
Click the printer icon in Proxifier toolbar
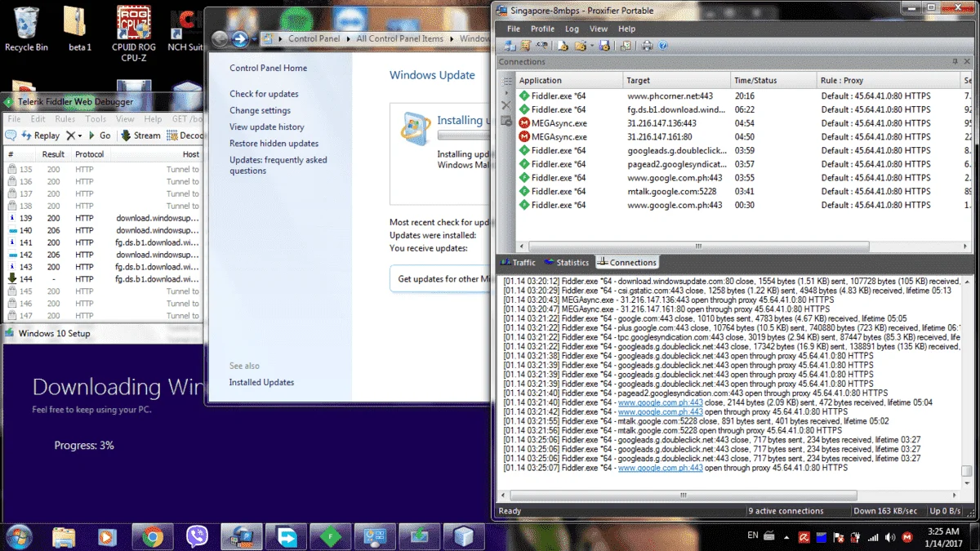pos(647,46)
